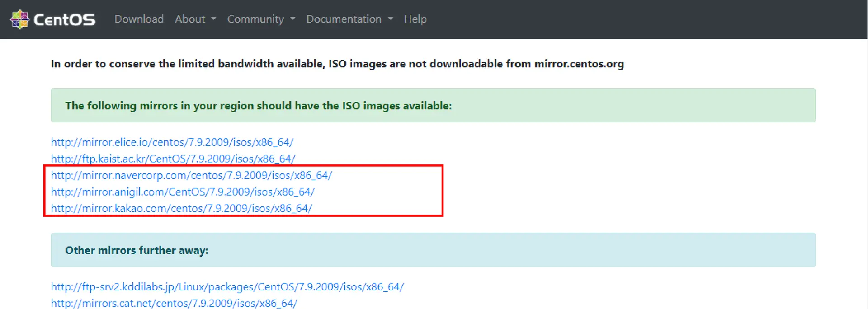Viewport: 868px width, 309px height.
Task: Expand the About dropdown menu
Action: click(x=195, y=19)
